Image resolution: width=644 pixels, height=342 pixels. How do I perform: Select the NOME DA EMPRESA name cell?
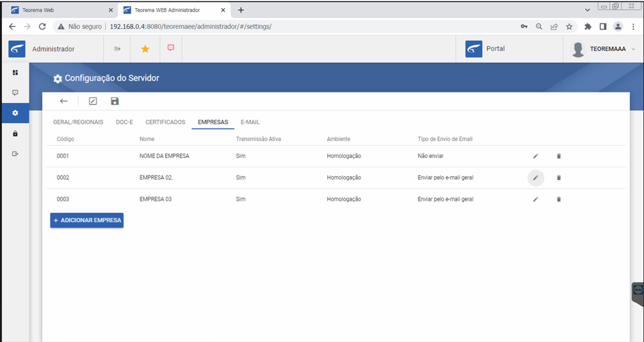(x=165, y=156)
